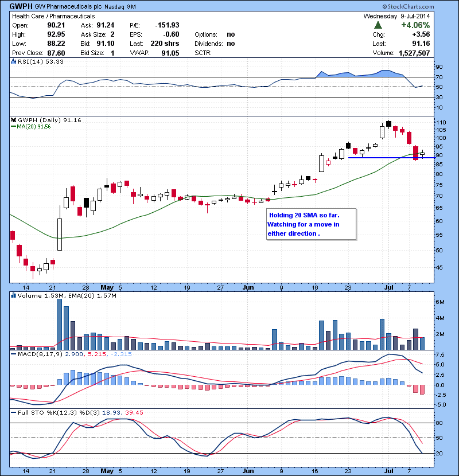This screenshot has height=476, width=459.
Task: Click the High value 92.95
Action: (x=56, y=34)
